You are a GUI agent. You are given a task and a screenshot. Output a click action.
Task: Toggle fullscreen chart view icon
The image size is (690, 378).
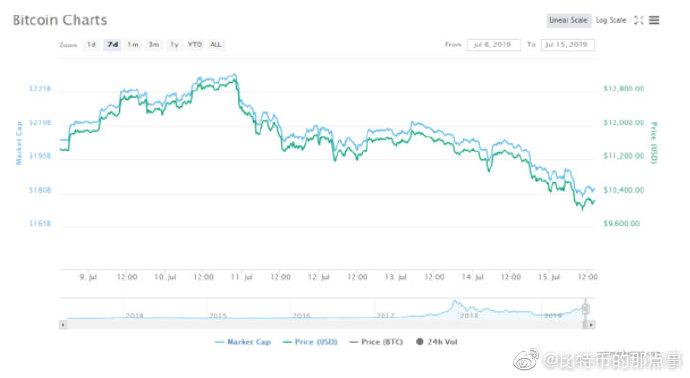[x=639, y=20]
